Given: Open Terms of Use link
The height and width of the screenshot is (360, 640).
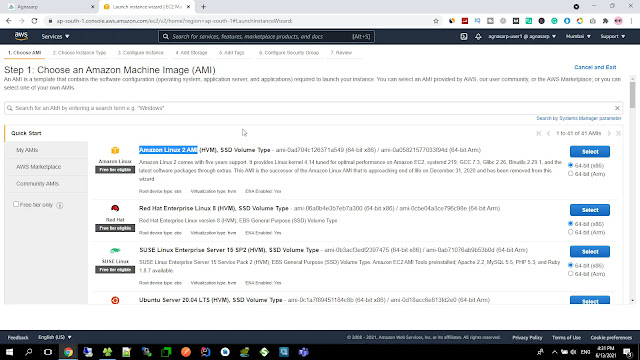Looking at the screenshot, I should pos(566,338).
